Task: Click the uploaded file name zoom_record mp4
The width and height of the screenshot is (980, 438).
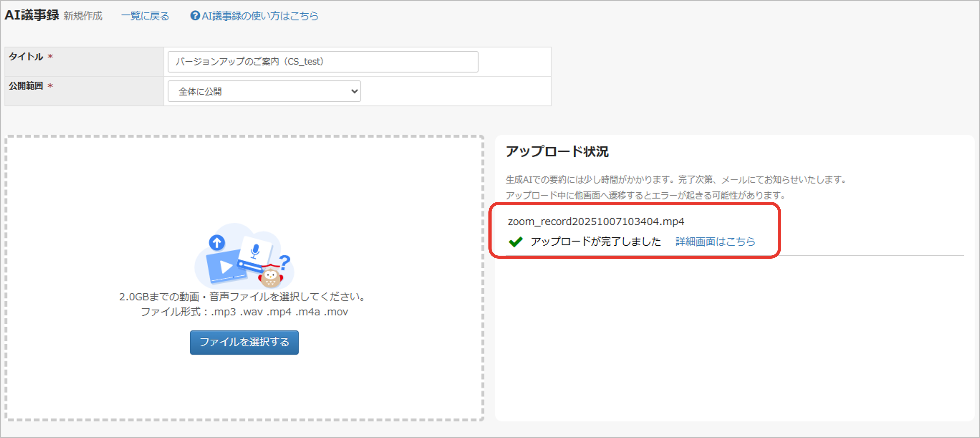Action: pyautogui.click(x=596, y=222)
